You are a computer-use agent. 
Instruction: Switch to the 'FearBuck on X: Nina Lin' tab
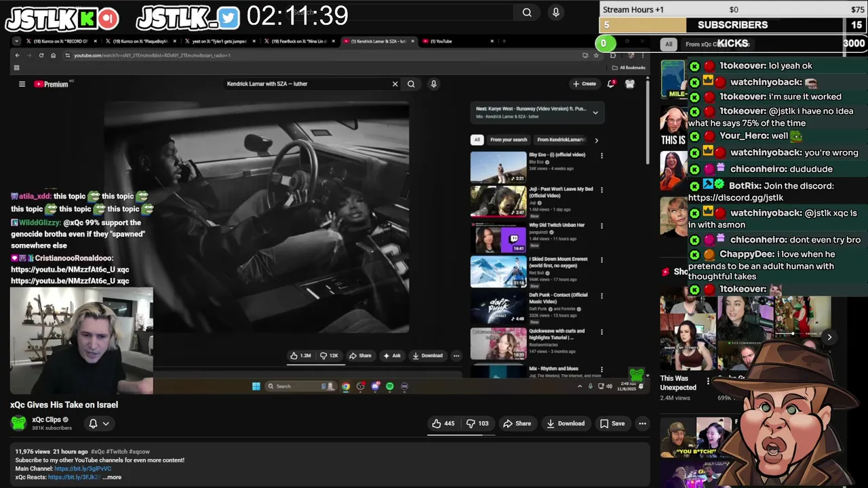pos(298,41)
